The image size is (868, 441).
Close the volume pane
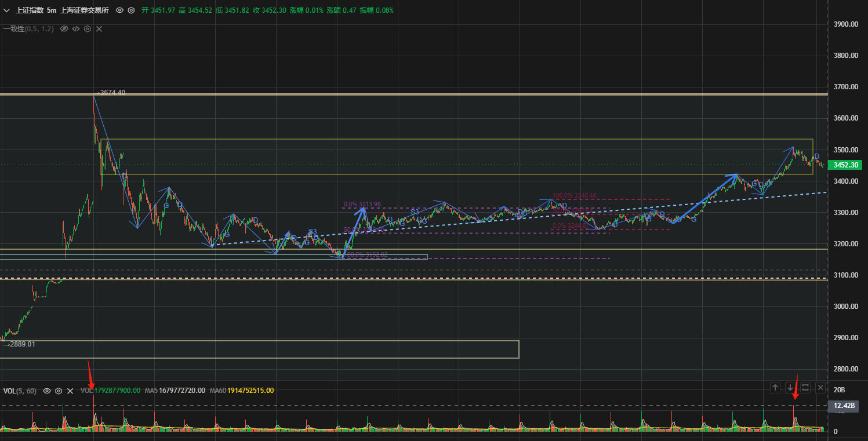tap(820, 388)
